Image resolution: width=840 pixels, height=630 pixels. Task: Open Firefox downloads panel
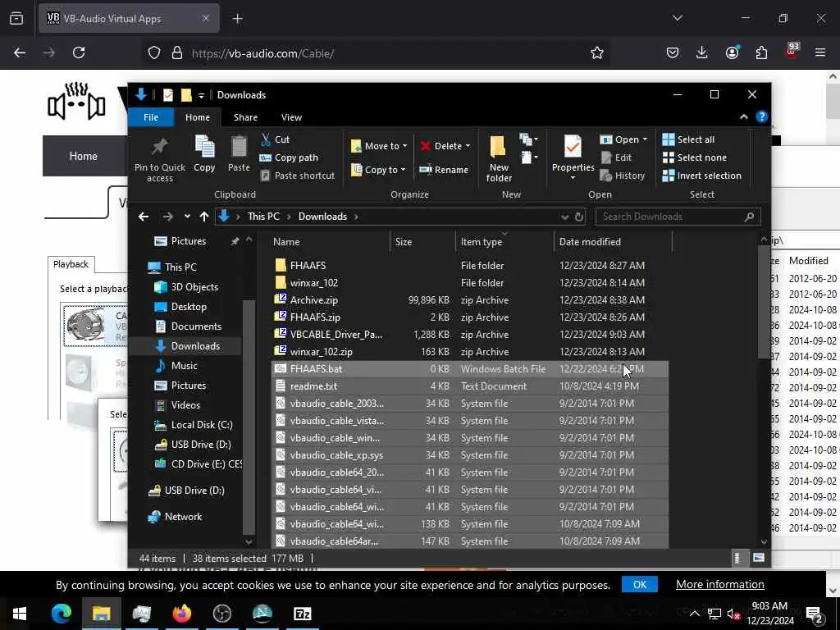point(702,52)
